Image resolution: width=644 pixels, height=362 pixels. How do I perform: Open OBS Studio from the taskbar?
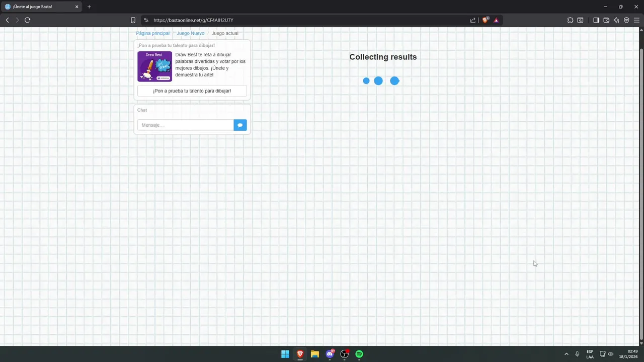(x=345, y=354)
